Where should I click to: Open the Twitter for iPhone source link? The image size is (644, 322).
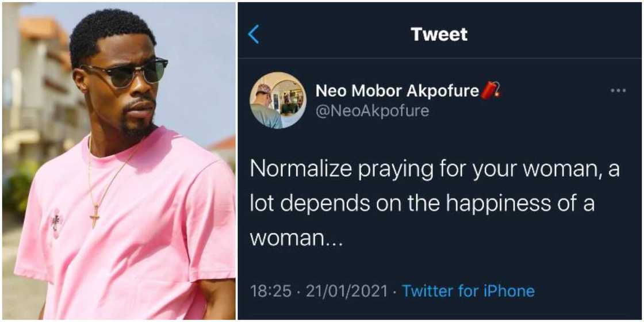click(x=468, y=291)
